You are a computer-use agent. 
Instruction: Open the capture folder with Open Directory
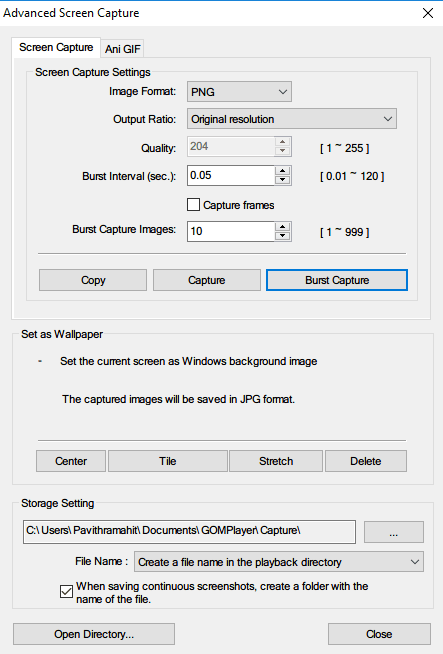tap(94, 634)
